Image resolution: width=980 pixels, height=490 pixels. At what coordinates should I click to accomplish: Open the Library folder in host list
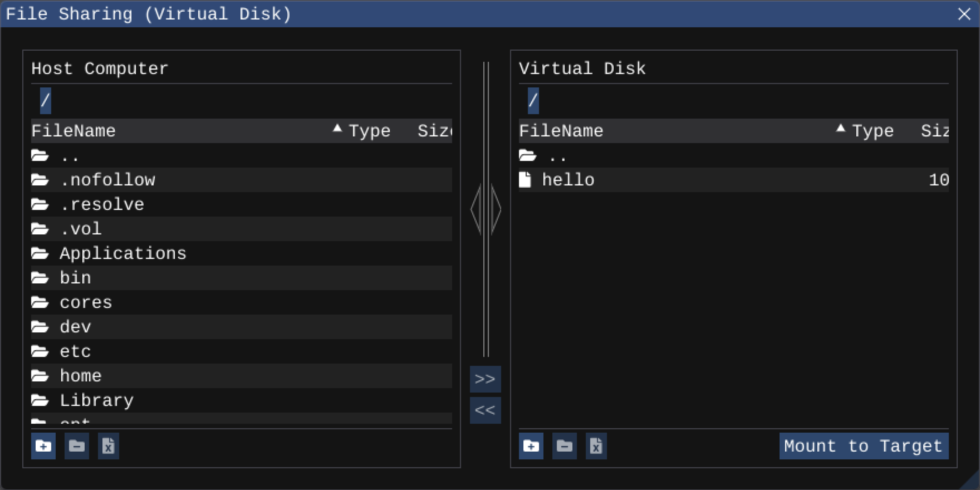tap(96, 400)
